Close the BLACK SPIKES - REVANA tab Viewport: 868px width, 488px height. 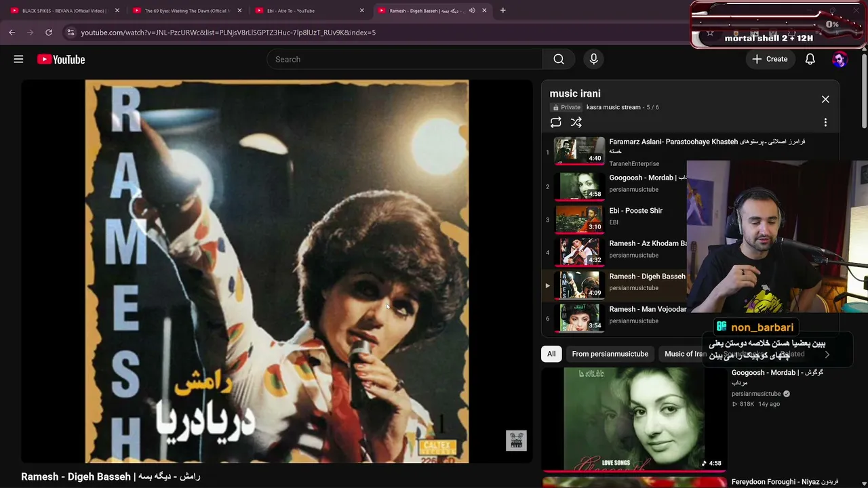pyautogui.click(x=117, y=10)
